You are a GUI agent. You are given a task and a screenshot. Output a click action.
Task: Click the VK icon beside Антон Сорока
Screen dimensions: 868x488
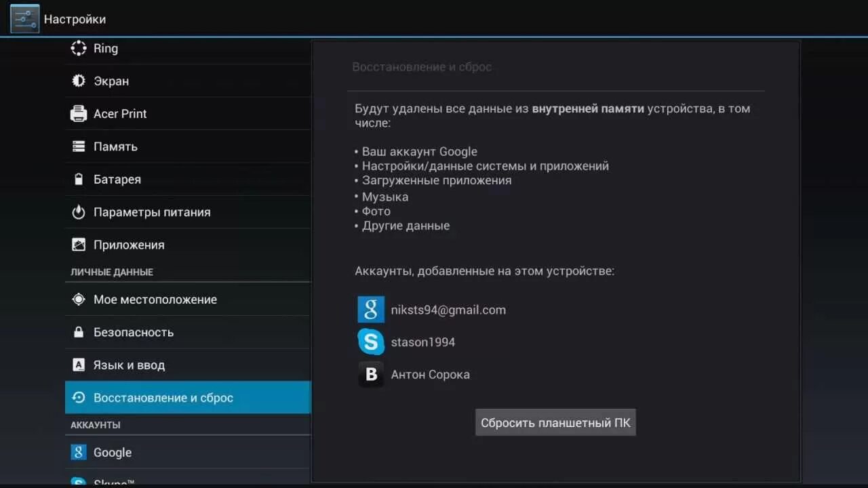coord(371,374)
